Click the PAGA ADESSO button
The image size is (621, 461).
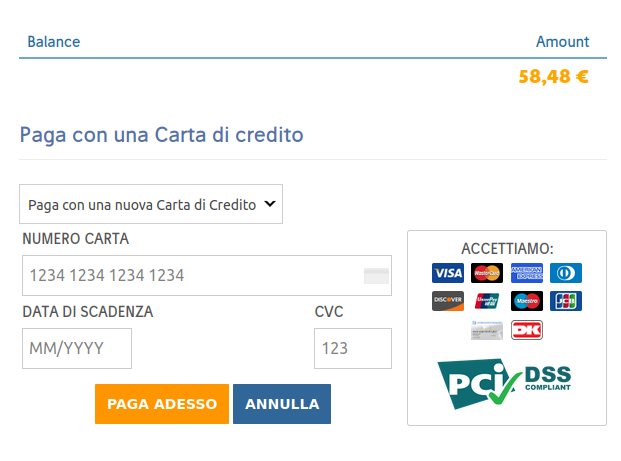(x=162, y=404)
